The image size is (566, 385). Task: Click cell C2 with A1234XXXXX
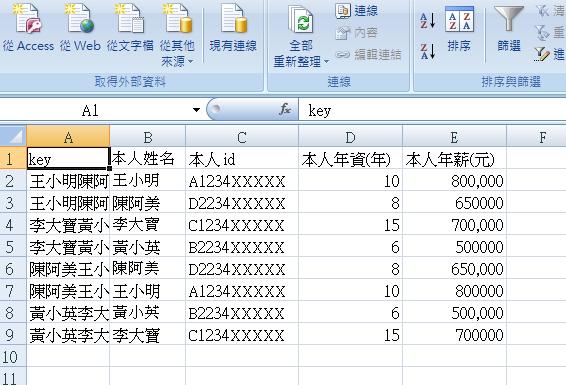(242, 180)
